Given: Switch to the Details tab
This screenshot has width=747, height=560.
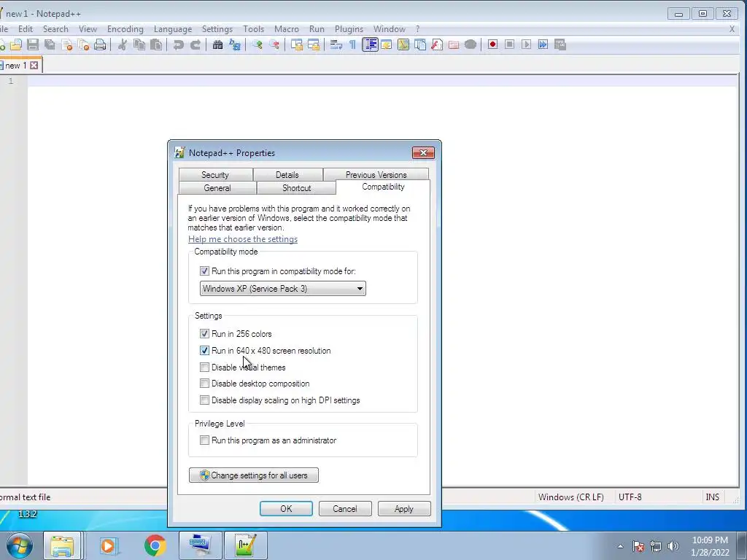Looking at the screenshot, I should pos(287,175).
